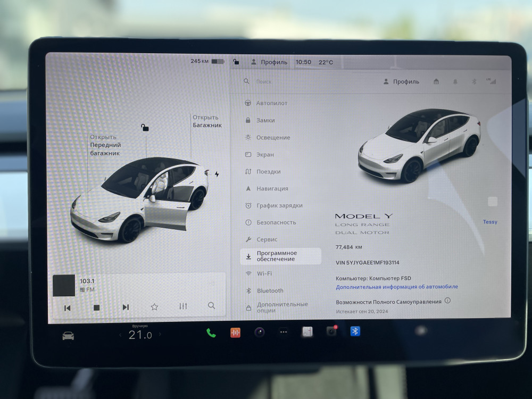Tap Открыть Передний багажник frunk button
Screen dimensions: 532x399
[x=105, y=145]
